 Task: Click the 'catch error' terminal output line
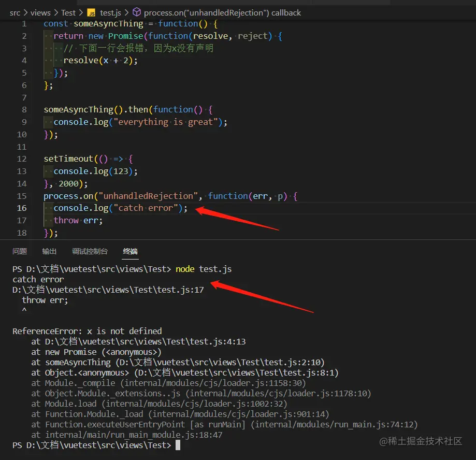pos(38,279)
